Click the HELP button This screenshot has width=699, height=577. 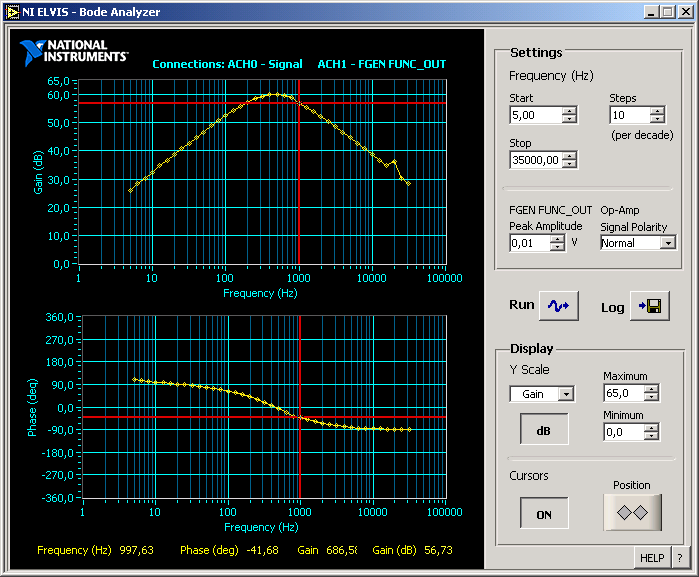click(652, 558)
